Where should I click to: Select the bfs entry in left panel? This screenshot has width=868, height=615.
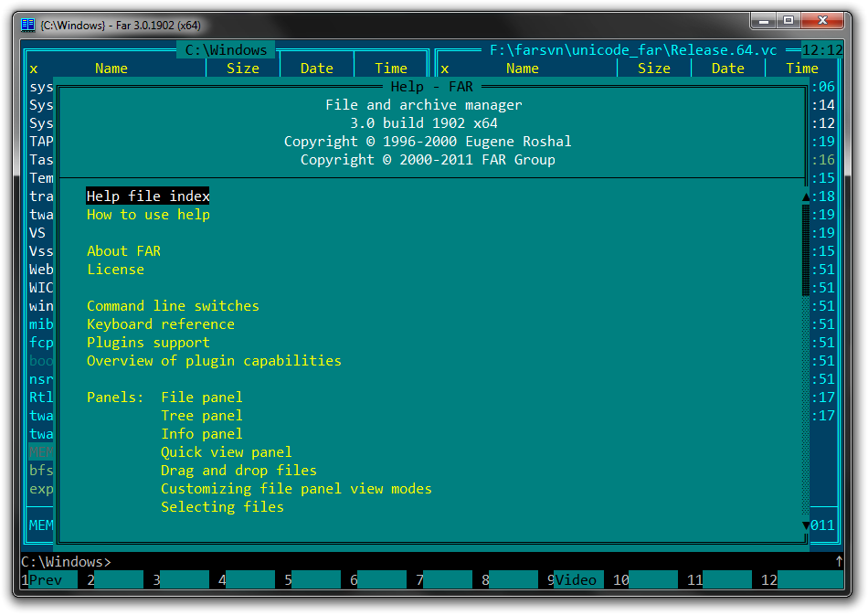pos(41,470)
